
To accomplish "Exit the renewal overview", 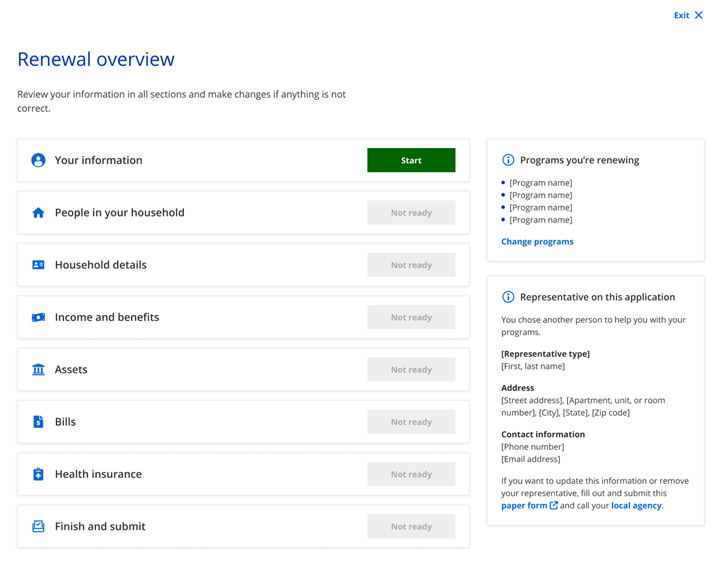I will tap(688, 15).
